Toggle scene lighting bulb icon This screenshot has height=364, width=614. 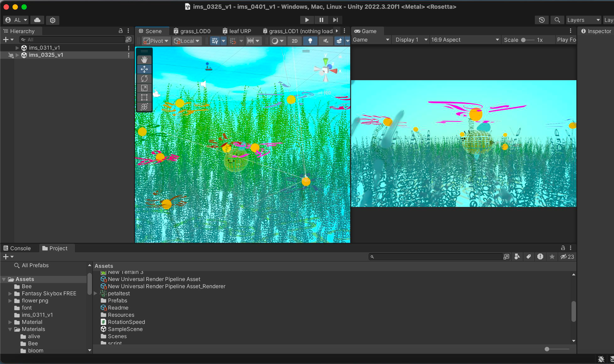(x=310, y=41)
